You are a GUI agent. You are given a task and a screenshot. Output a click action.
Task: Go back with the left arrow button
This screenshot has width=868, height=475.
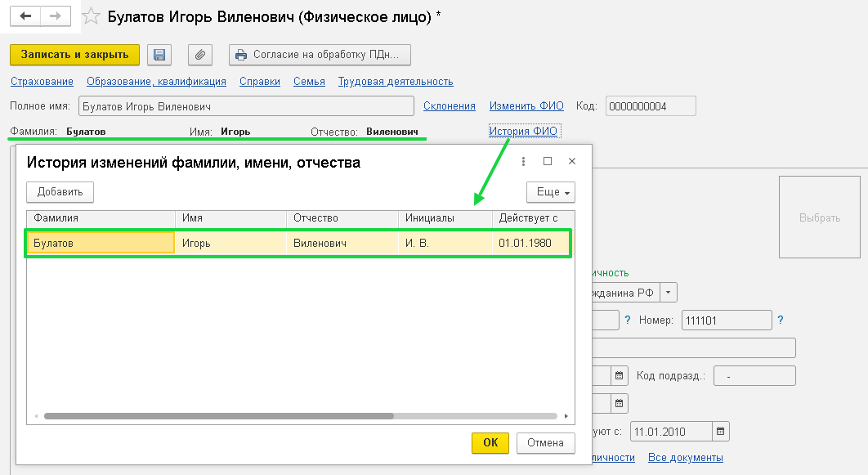pyautogui.click(x=25, y=16)
